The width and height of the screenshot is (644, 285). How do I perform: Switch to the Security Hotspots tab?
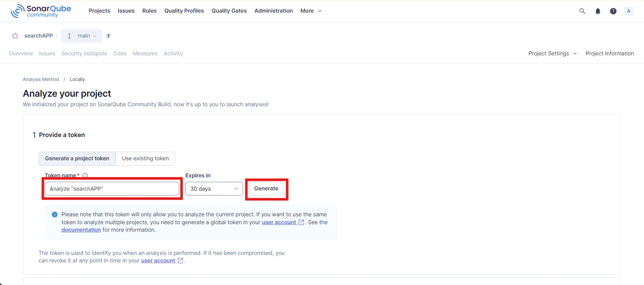(x=84, y=54)
